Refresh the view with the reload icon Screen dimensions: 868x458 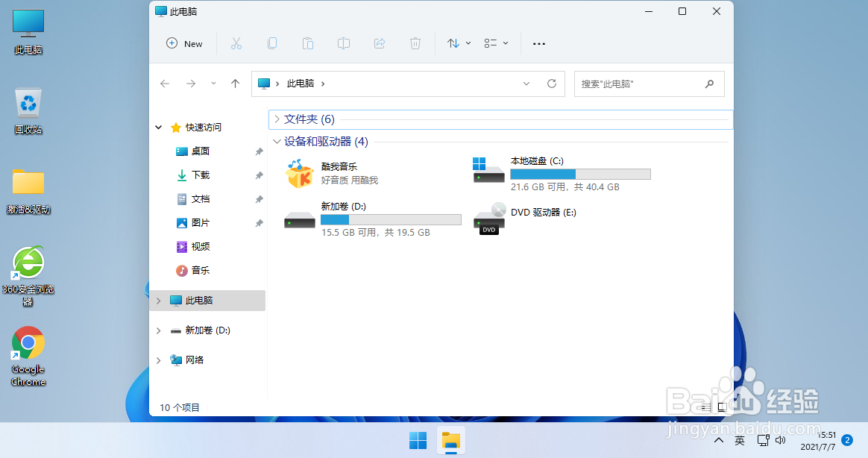552,84
